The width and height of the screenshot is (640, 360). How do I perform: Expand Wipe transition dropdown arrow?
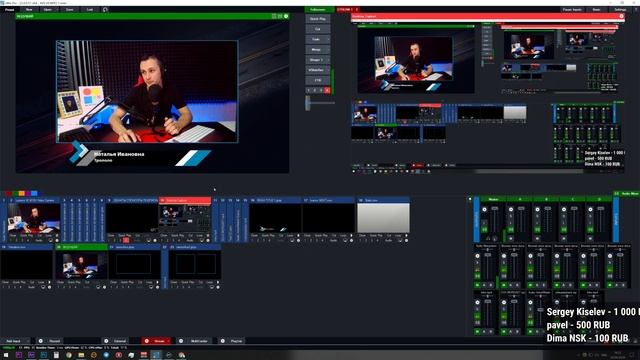click(x=328, y=60)
